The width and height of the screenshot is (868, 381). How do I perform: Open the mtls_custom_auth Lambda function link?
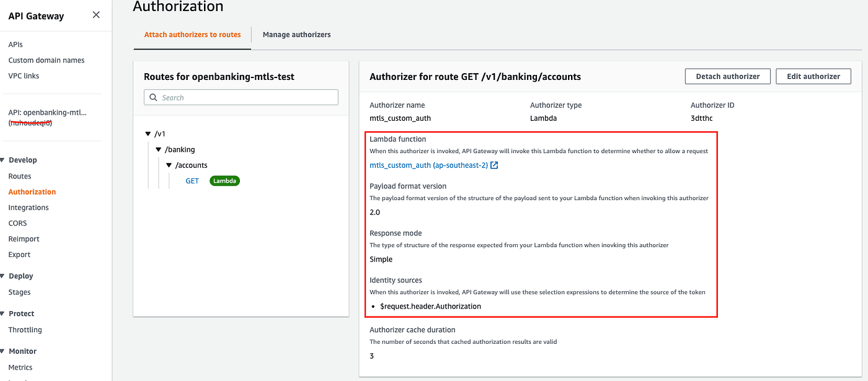(x=429, y=165)
